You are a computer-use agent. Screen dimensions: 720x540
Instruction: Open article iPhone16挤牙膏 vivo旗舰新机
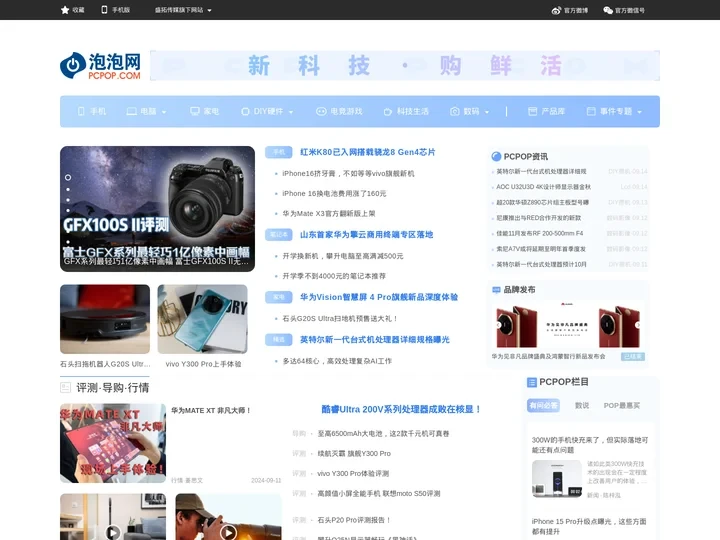(348, 174)
